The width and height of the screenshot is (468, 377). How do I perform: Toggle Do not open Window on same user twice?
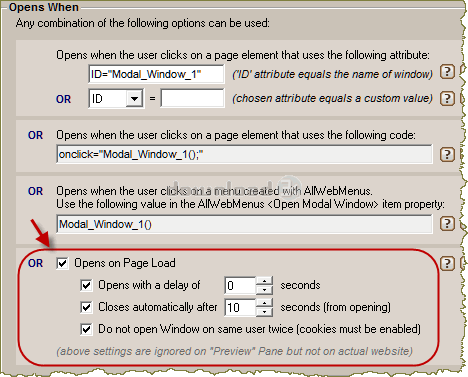point(86,329)
